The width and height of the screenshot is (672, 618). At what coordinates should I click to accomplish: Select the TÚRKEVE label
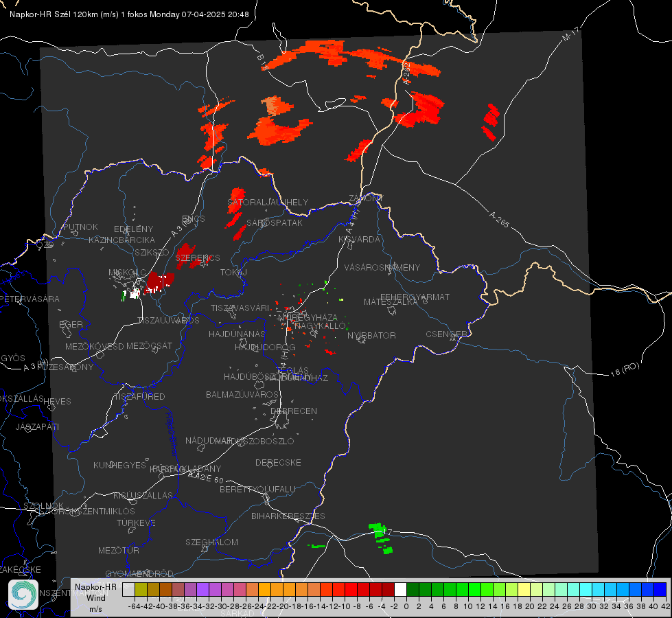click(136, 523)
